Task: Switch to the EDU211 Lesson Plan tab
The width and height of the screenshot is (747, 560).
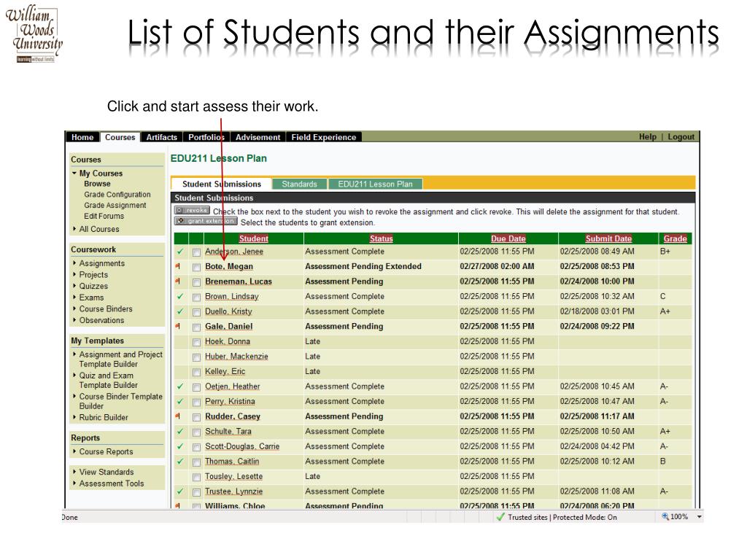Action: 376,184
